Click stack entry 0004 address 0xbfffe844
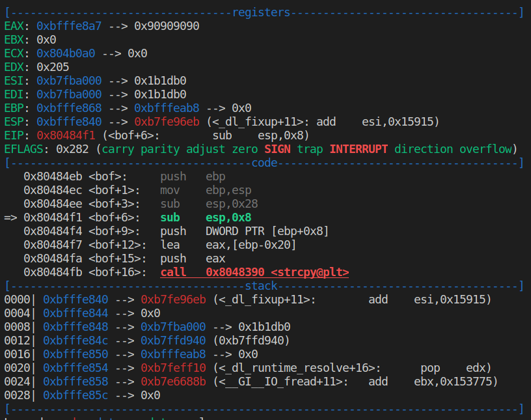531x420 pixels. click(75, 313)
